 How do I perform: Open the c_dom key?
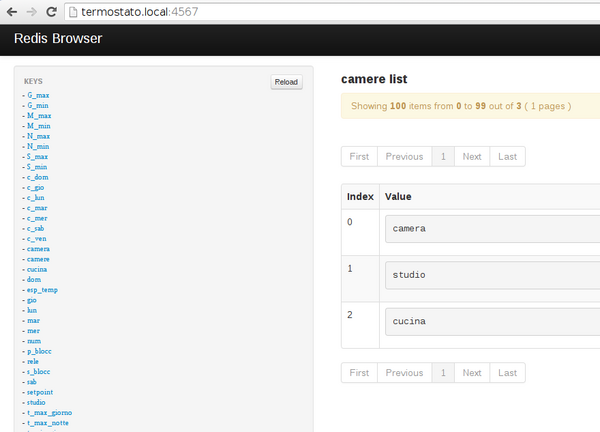click(x=38, y=177)
